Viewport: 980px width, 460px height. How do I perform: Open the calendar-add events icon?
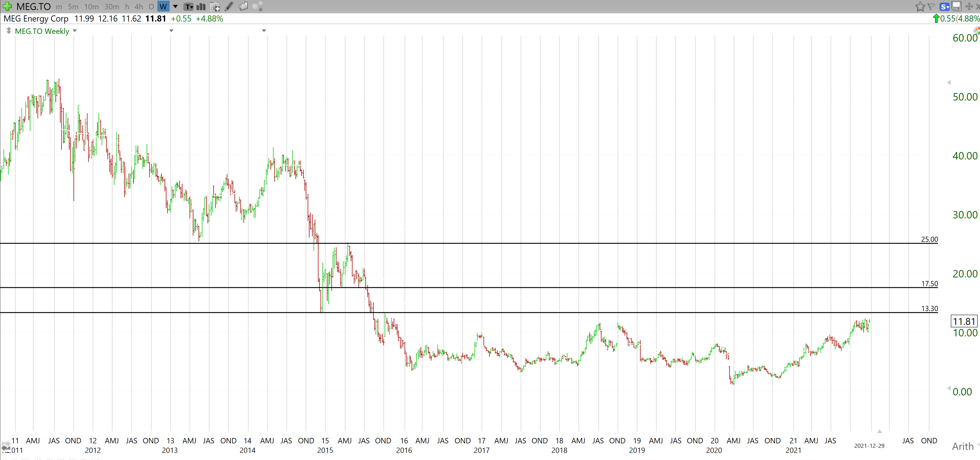click(x=215, y=6)
